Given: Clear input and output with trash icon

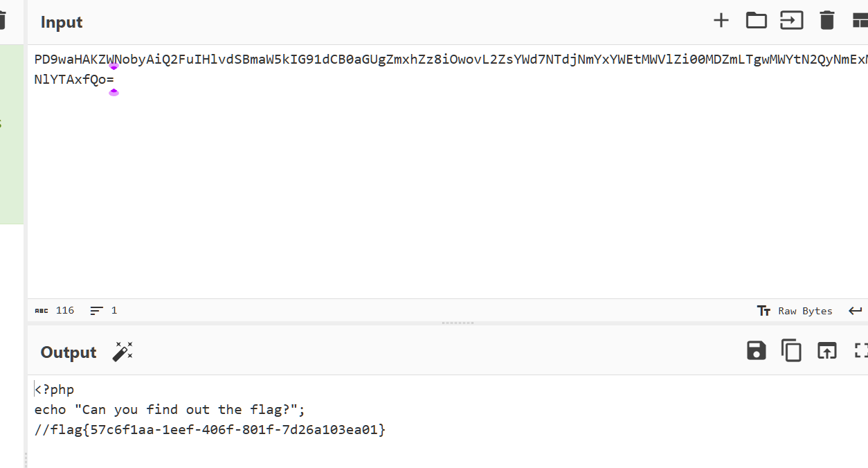Looking at the screenshot, I should [x=826, y=21].
